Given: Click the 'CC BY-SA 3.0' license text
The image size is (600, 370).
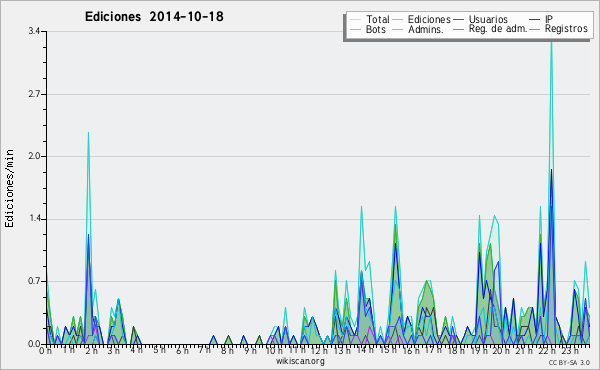Looking at the screenshot, I should point(569,362).
